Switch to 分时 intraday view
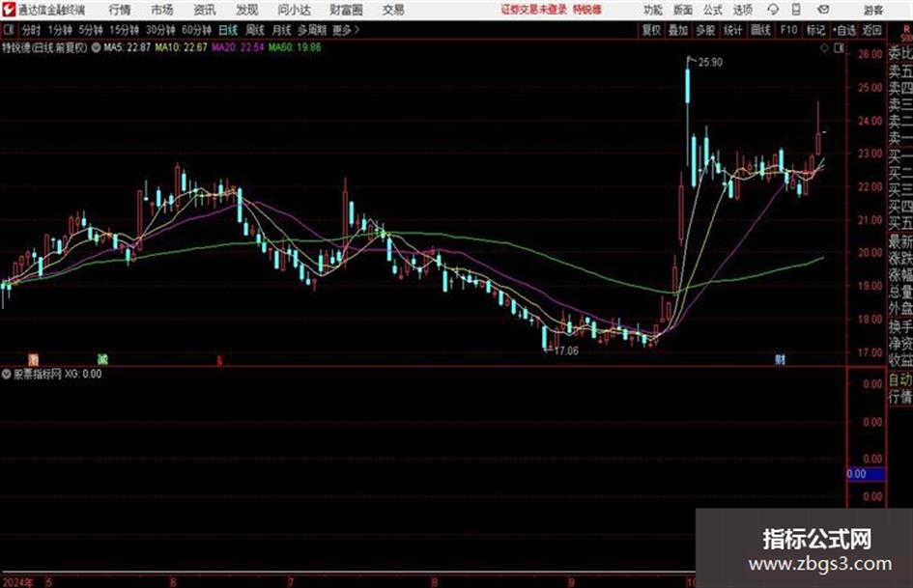Viewport: 913px width, 588px height. click(32, 30)
